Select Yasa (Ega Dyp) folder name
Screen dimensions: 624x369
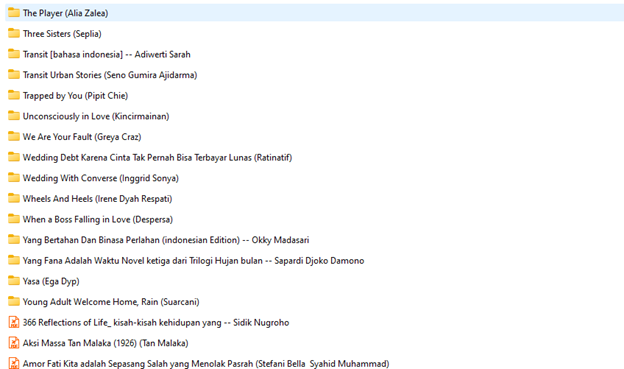coord(51,281)
